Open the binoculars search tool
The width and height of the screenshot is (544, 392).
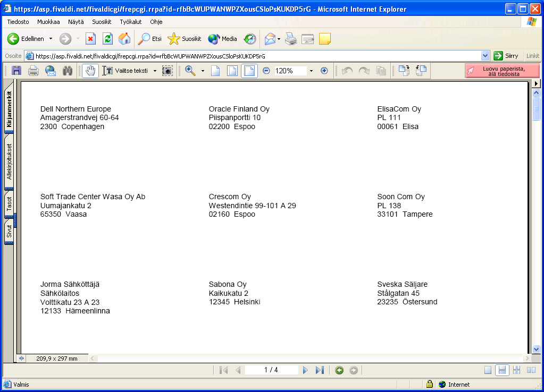coord(68,71)
